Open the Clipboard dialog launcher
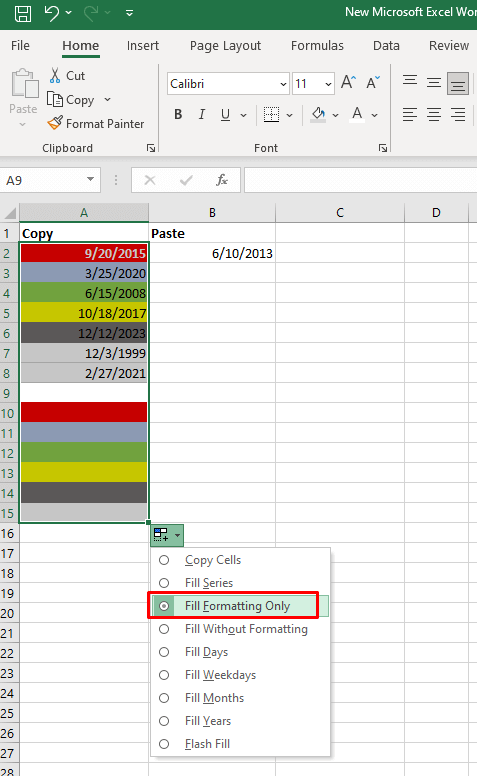 151,148
